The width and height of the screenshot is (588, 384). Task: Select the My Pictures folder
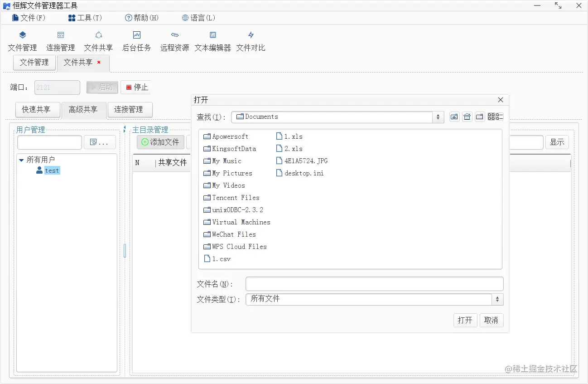coord(228,173)
